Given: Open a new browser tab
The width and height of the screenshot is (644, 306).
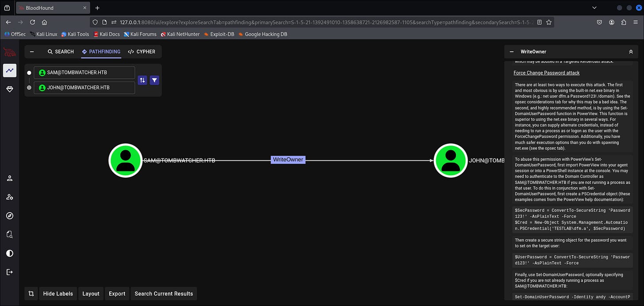Looking at the screenshot, I should [x=97, y=8].
